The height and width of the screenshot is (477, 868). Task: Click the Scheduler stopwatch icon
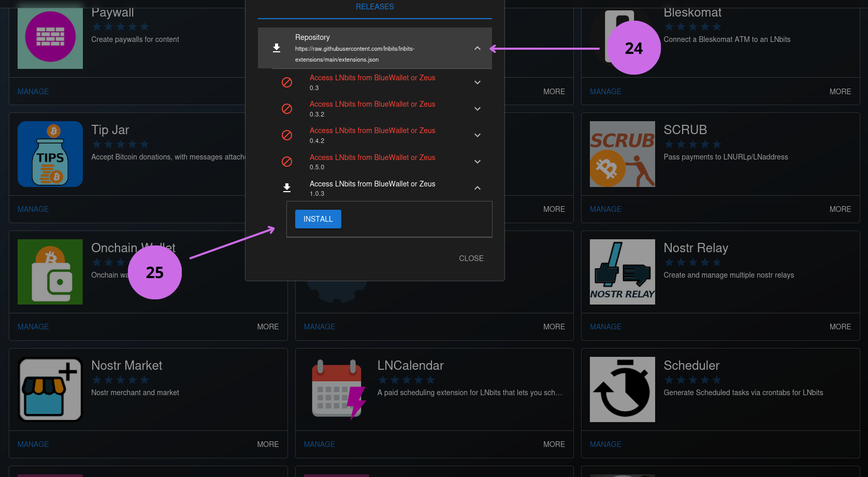623,389
